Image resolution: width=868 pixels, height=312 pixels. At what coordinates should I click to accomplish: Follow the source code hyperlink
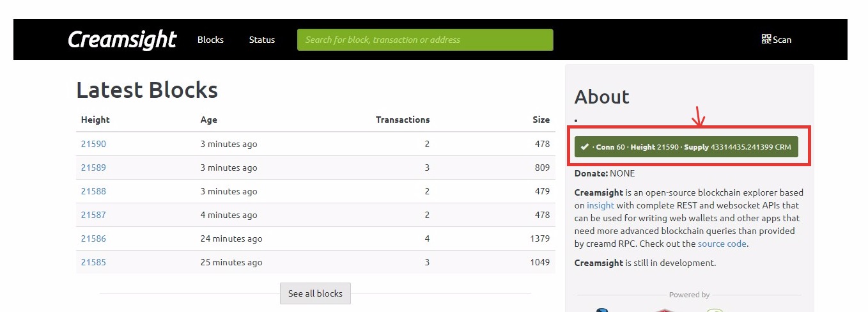(722, 244)
